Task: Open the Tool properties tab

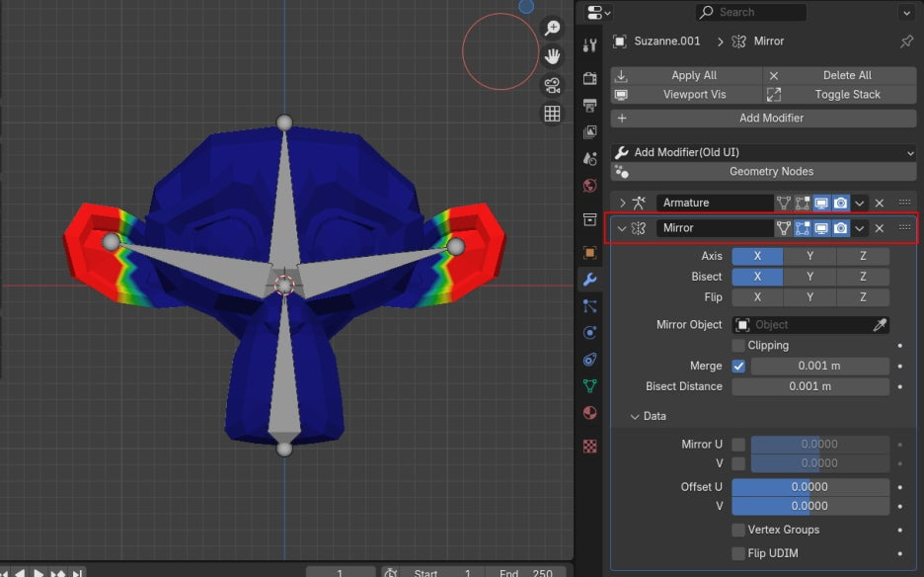Action: click(x=590, y=44)
